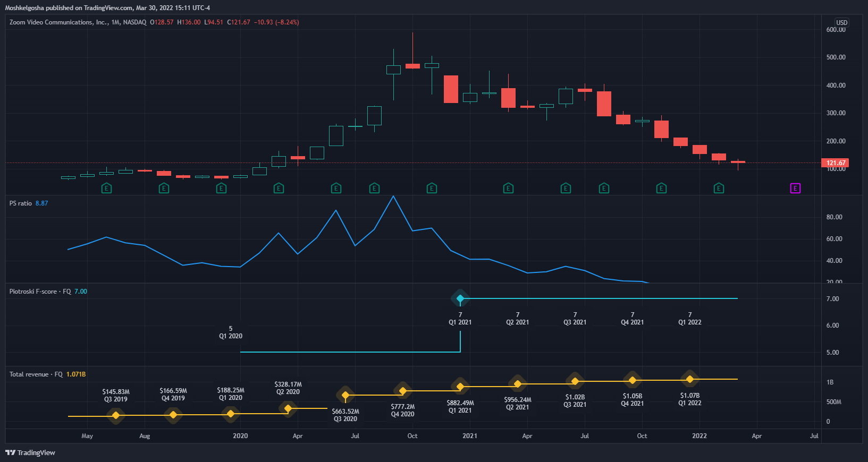Click the earnings E marker for September 2019

coord(164,188)
